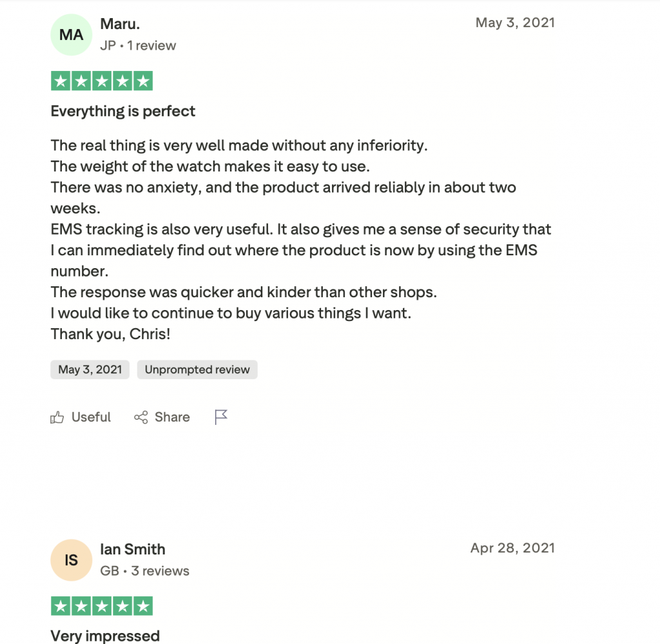Viewport: 660px width, 644px height.
Task: Click the Share icon on Maru's review
Action: point(141,418)
